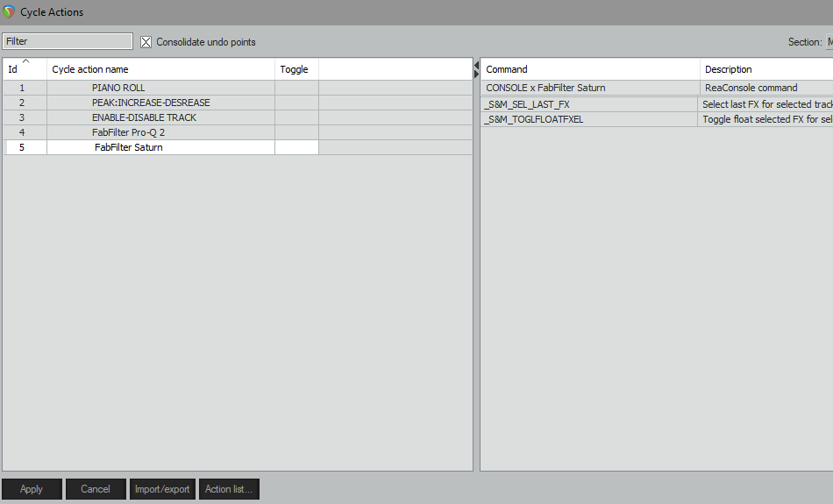Open the Action list... button
Image resolution: width=833 pixels, height=504 pixels.
229,489
